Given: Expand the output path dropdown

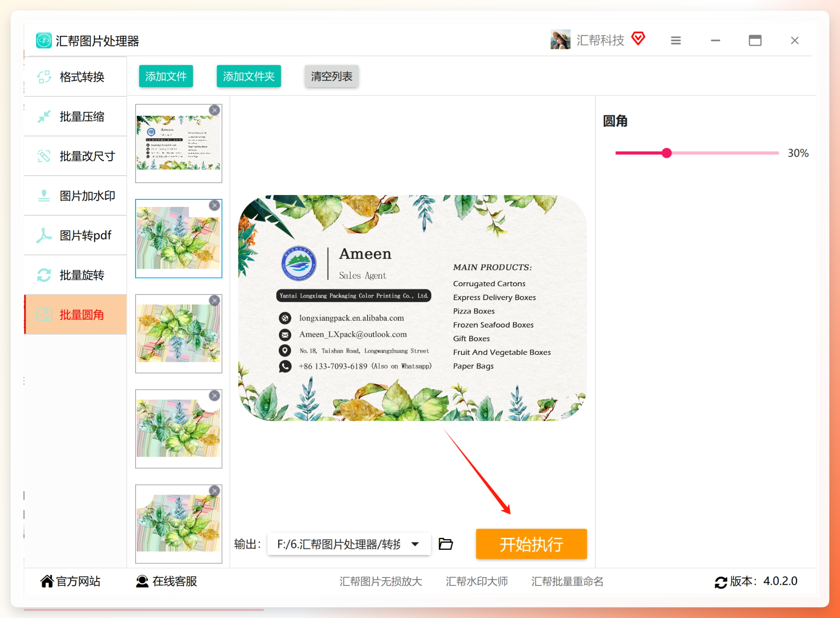Looking at the screenshot, I should 415,544.
